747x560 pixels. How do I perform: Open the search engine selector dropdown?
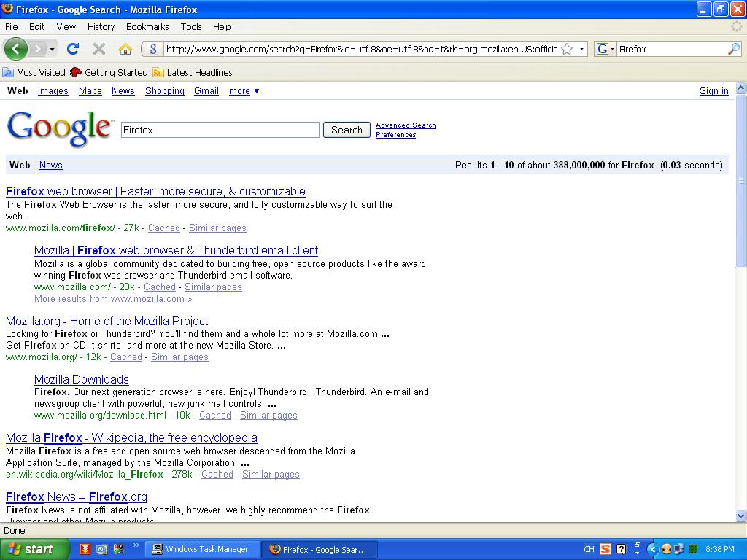point(605,49)
